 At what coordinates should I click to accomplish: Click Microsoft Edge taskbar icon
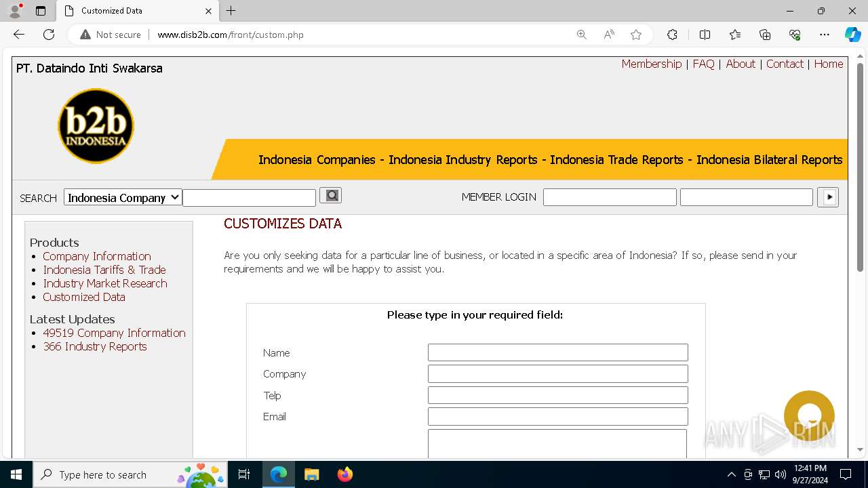click(x=279, y=474)
